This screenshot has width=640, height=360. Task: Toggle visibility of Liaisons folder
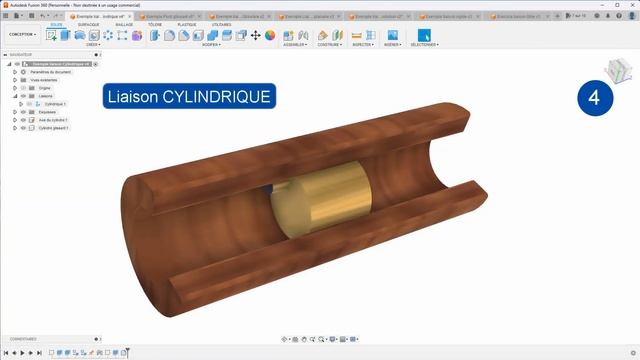click(x=23, y=96)
